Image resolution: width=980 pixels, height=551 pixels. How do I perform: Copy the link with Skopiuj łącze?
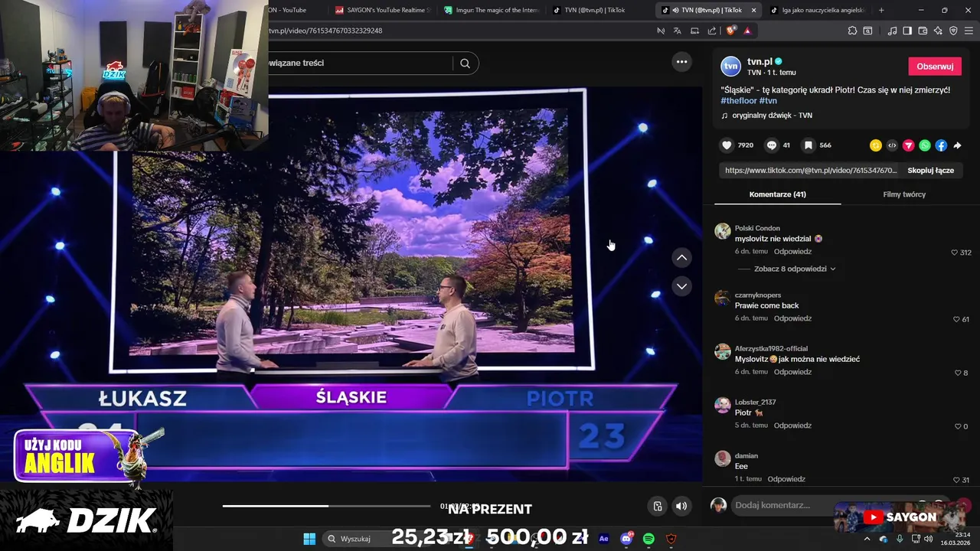click(x=930, y=171)
